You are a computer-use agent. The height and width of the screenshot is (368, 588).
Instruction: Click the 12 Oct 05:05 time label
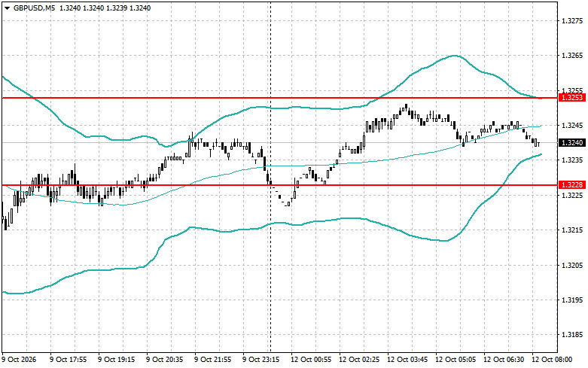point(455,360)
